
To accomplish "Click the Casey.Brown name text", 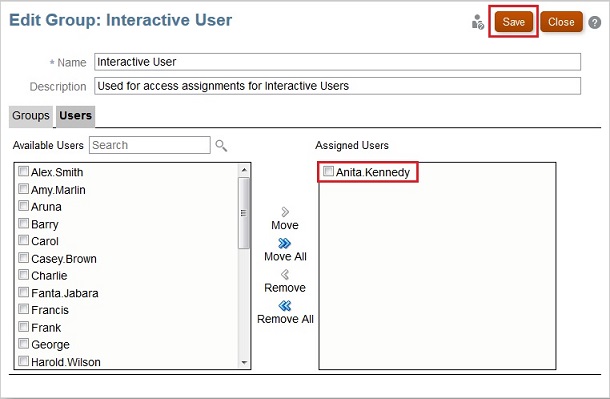I will [64, 259].
